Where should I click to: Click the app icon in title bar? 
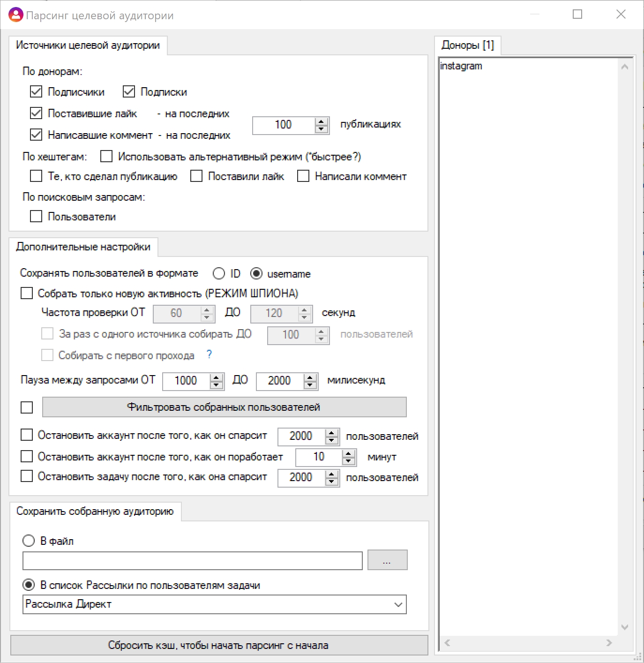click(x=15, y=15)
